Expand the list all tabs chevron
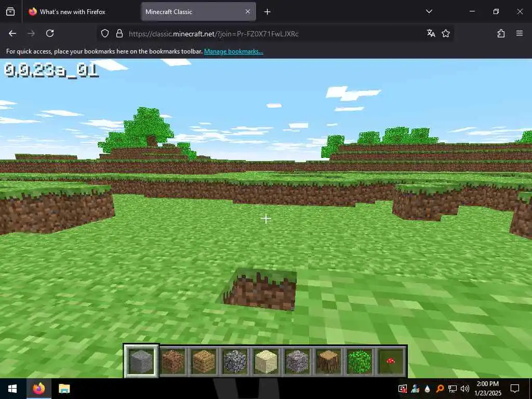 click(429, 11)
